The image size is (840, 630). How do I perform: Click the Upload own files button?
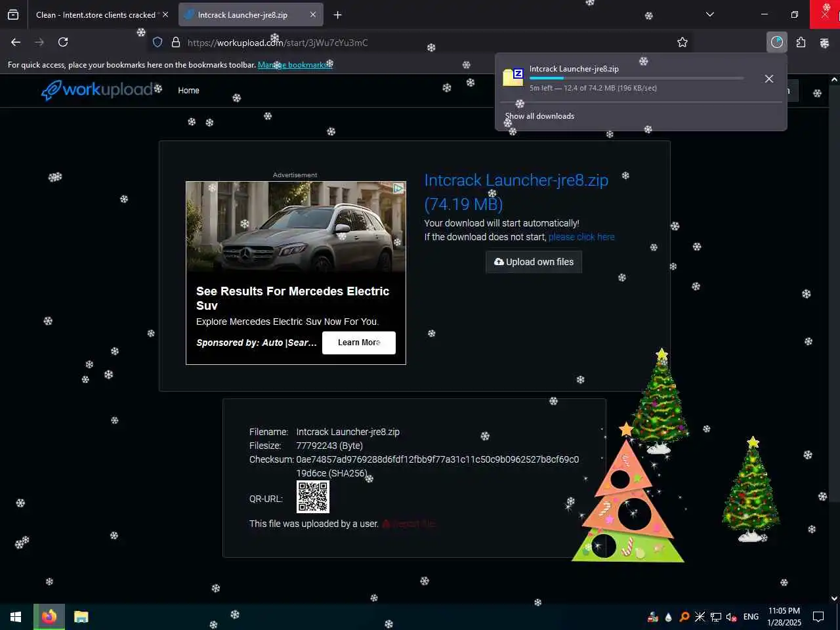click(534, 262)
